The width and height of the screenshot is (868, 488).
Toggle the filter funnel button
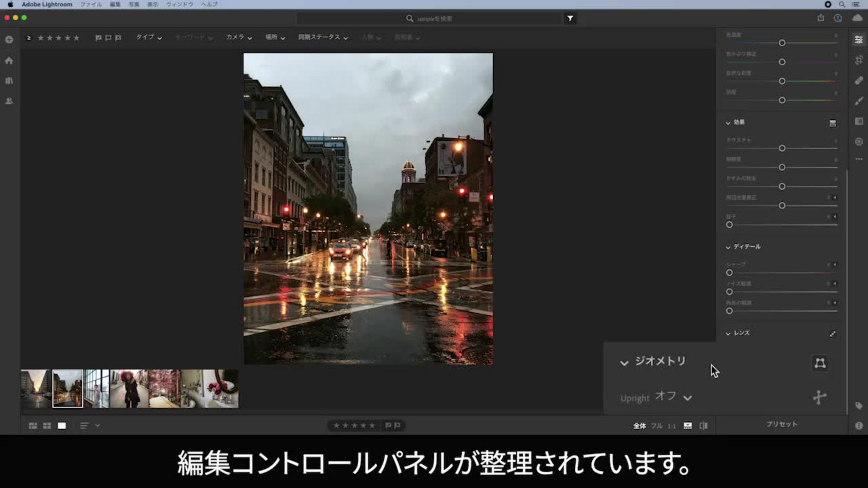coord(570,19)
